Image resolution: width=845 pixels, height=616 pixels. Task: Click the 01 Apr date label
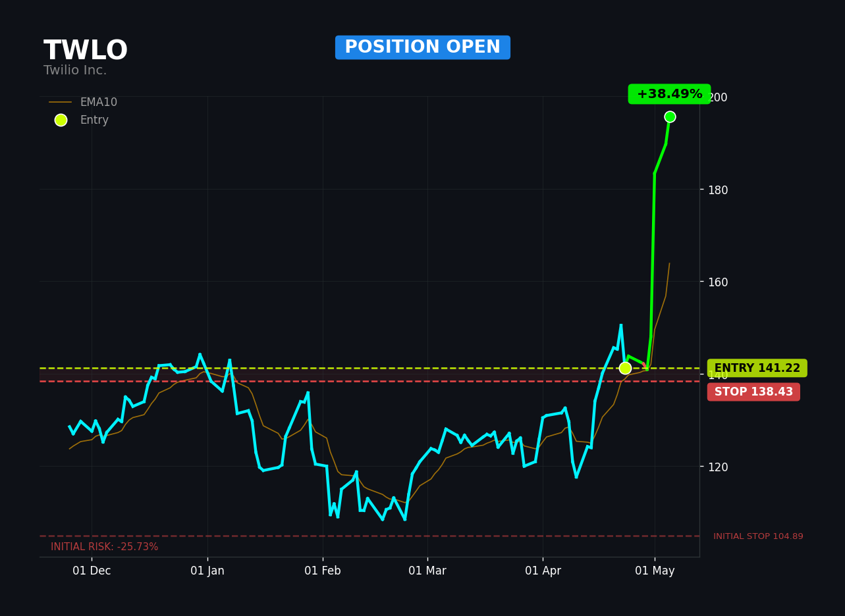tap(543, 571)
